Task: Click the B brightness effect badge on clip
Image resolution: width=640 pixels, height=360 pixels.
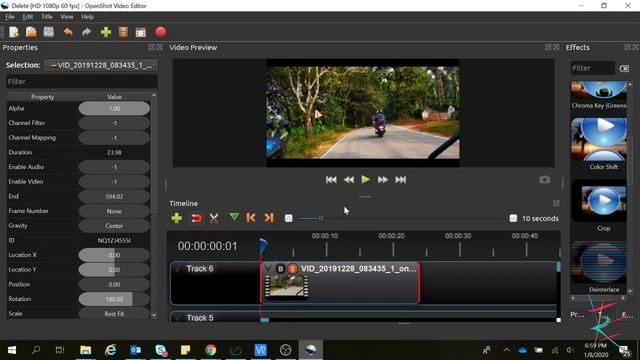Action: tap(280, 269)
